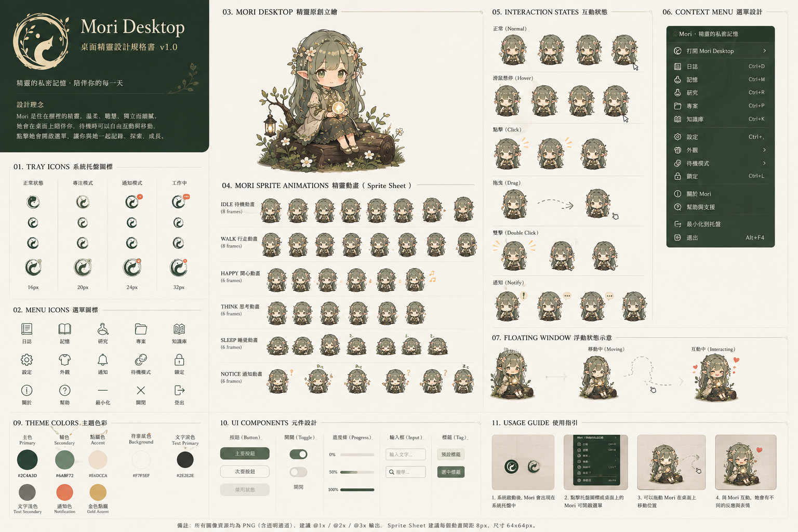Click the top tray icon under 正常狀態
The image size is (798, 532).
coord(33,202)
